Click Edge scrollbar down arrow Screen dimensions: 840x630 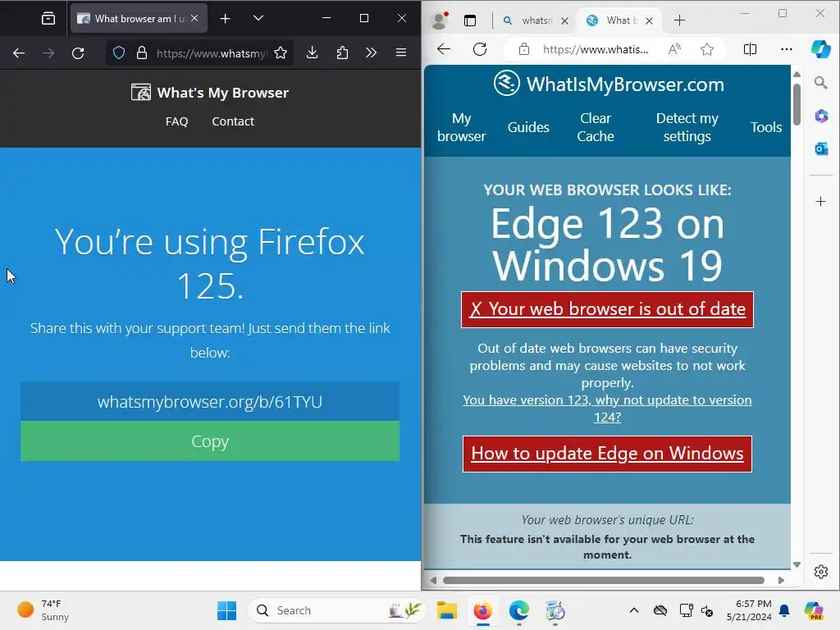797,564
